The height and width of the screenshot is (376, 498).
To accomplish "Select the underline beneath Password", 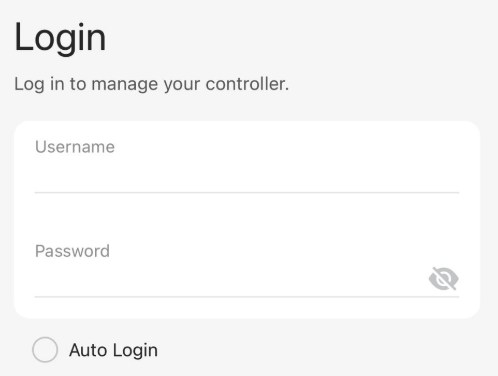I will click(247, 296).
